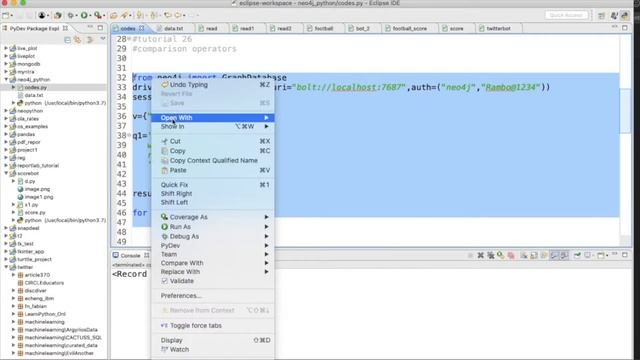Choose Shift Left in the context menu

point(213,202)
